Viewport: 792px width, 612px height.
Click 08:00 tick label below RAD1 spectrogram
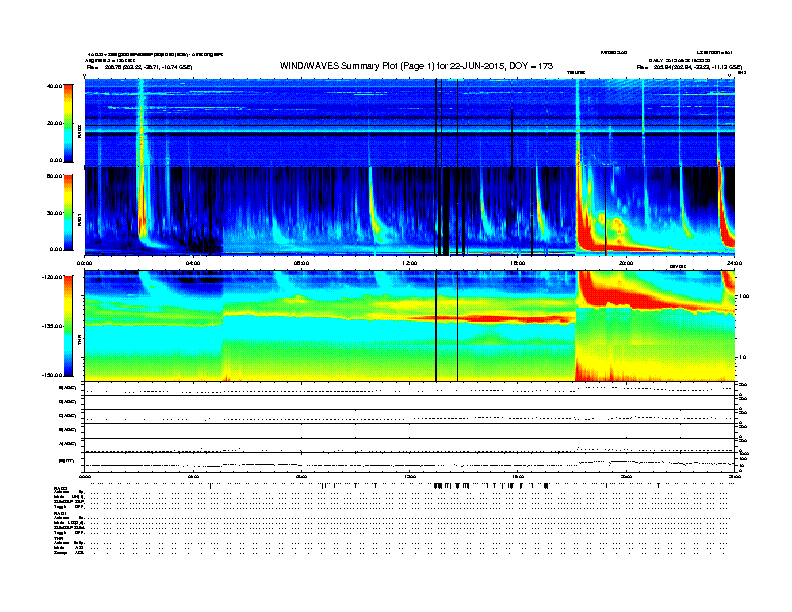301,263
